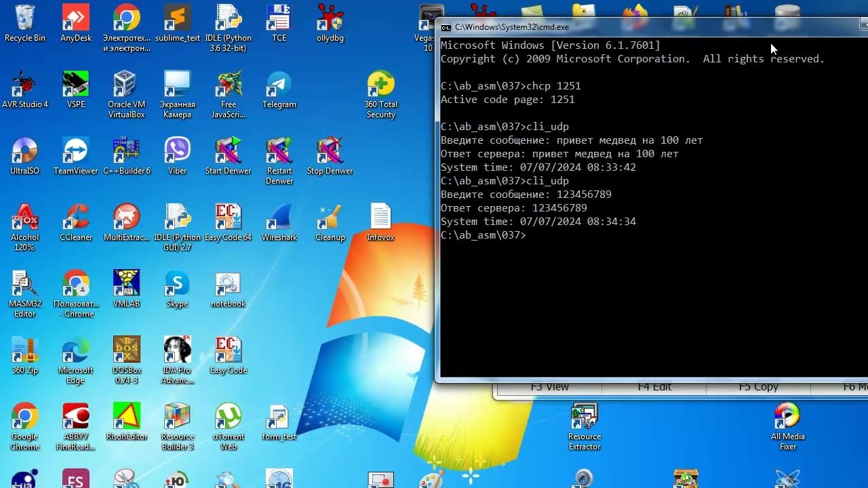Select the Microsoft Edge shortcut

coord(76,361)
